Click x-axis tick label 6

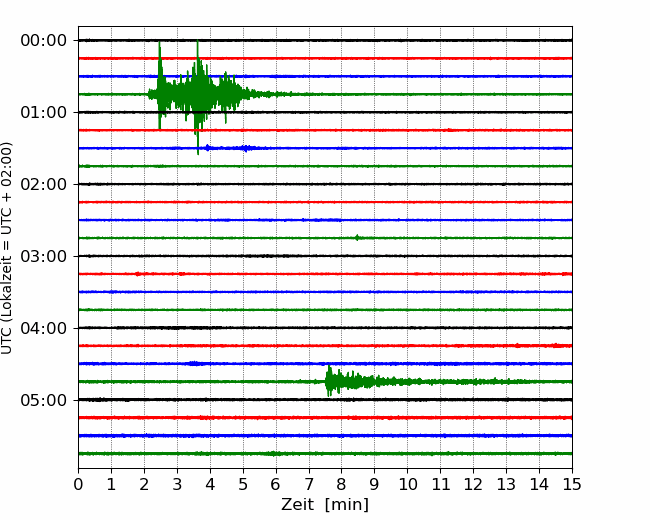tap(276, 484)
